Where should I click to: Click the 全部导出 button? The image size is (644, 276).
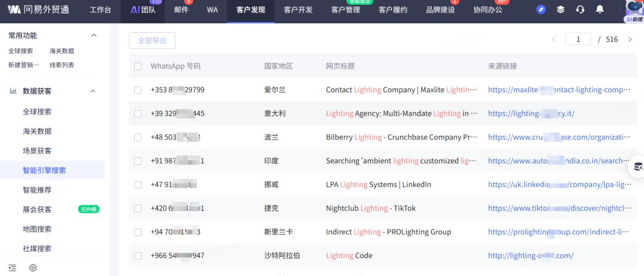[152, 41]
